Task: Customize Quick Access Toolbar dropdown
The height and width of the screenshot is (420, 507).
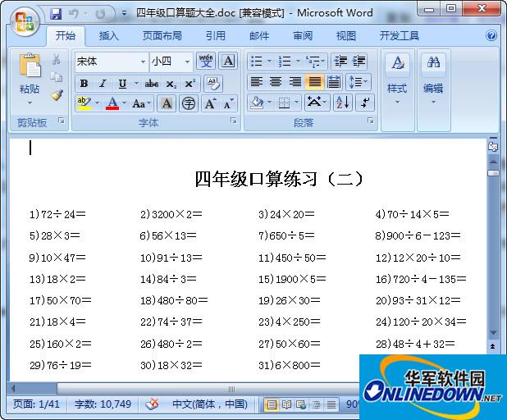Action: [124, 14]
